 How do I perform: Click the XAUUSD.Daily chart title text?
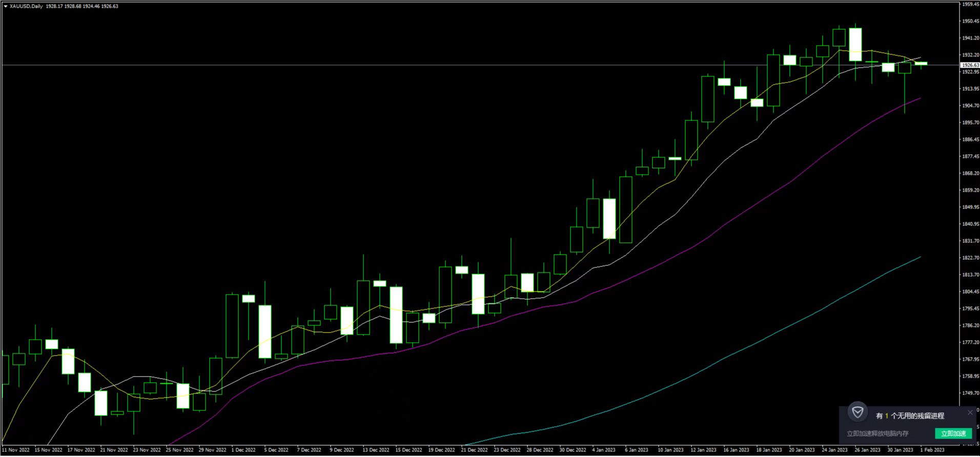(26, 6)
